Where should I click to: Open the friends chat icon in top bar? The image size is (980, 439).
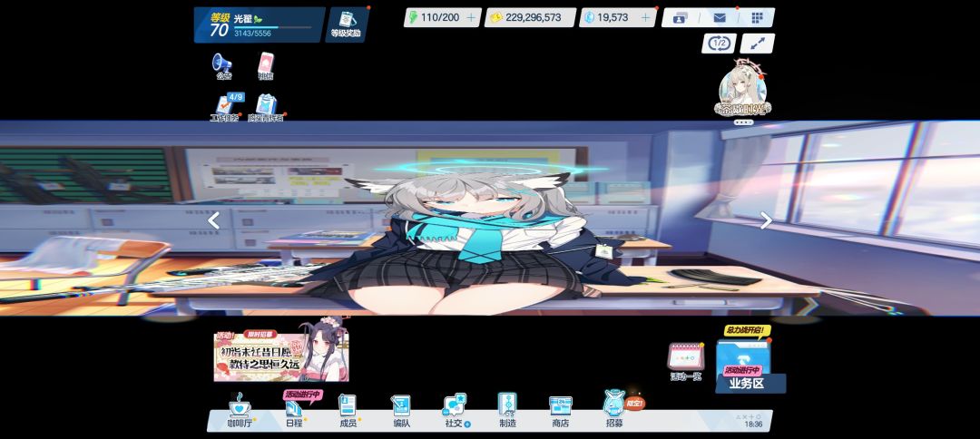680,17
